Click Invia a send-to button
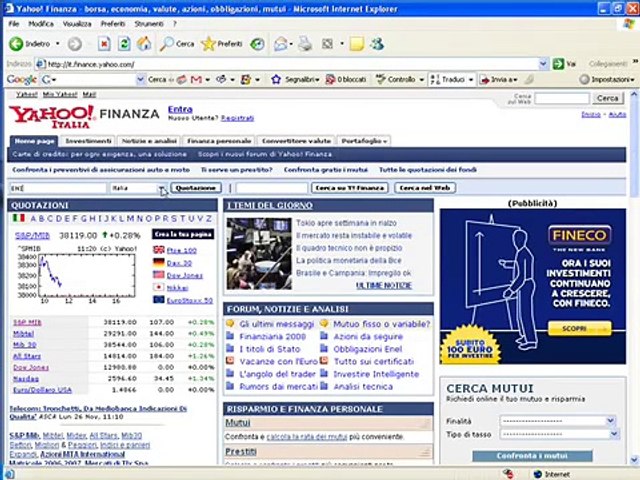 click(498, 80)
